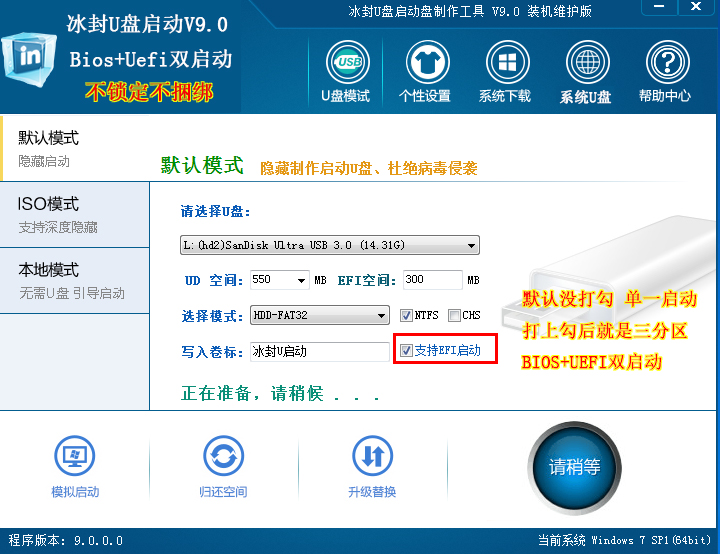Toggle the 支持EFI启动 checkbox
This screenshot has width=720, height=554.
tap(406, 350)
